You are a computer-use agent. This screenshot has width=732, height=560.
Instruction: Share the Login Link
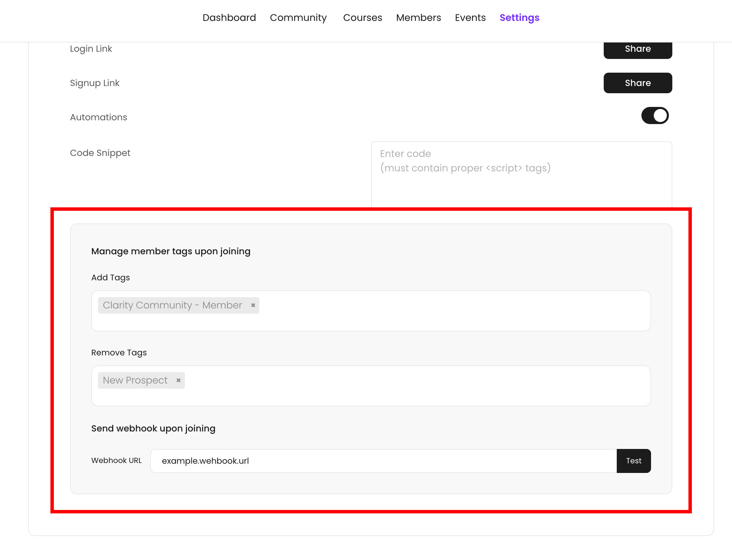tap(637, 49)
